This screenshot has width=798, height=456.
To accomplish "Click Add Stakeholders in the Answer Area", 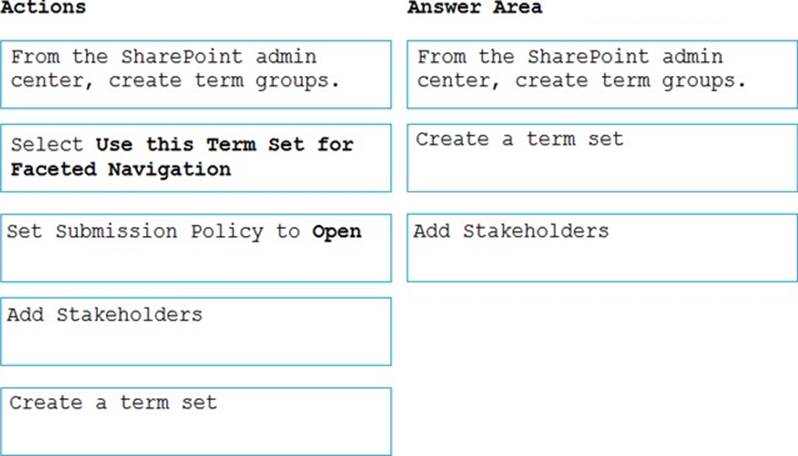I will tap(602, 247).
